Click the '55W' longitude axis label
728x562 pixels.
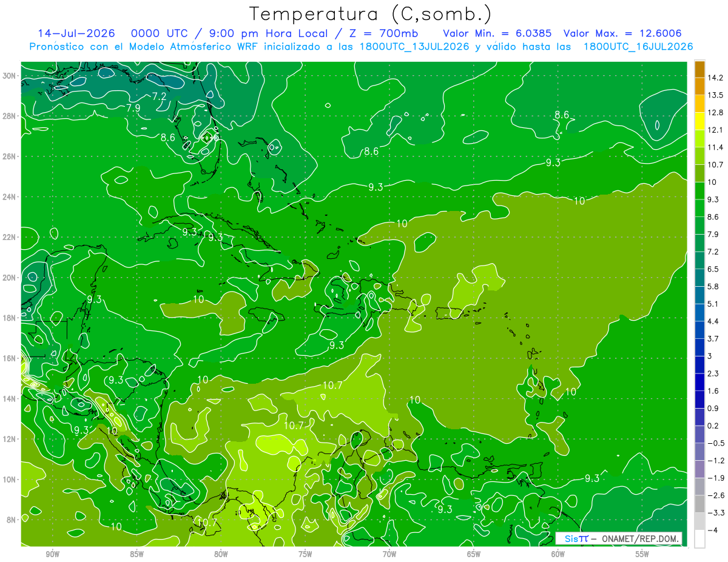(642, 554)
